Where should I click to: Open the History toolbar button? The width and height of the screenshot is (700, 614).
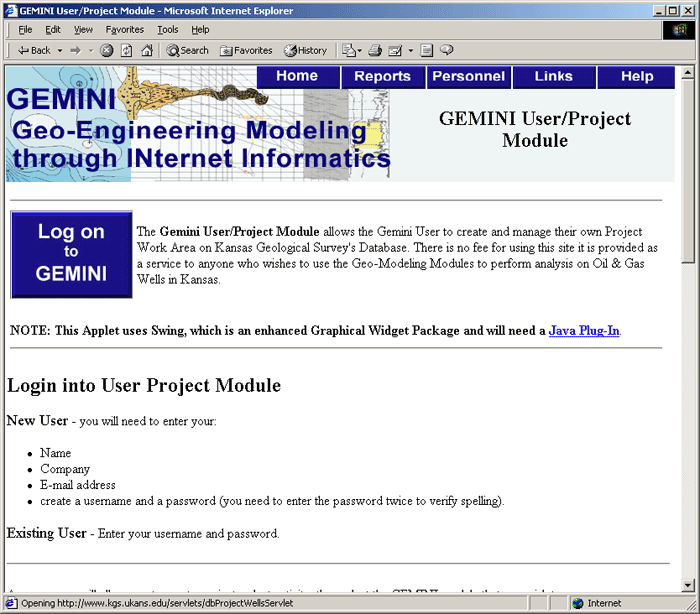pos(305,50)
